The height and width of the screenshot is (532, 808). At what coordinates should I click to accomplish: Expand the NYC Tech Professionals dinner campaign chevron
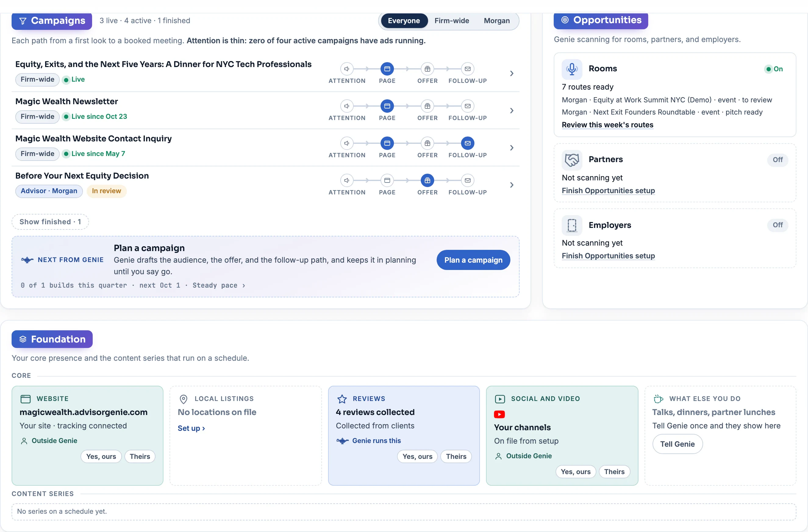pos(512,74)
